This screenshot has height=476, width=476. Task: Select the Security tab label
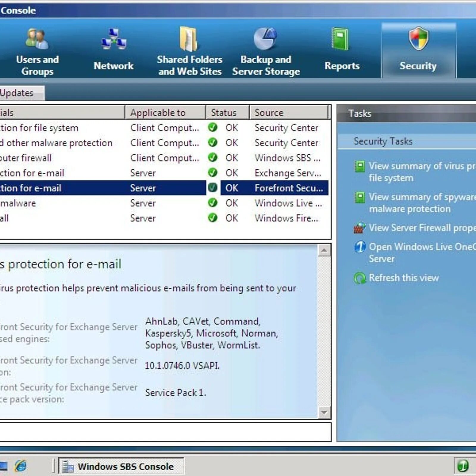418,66
